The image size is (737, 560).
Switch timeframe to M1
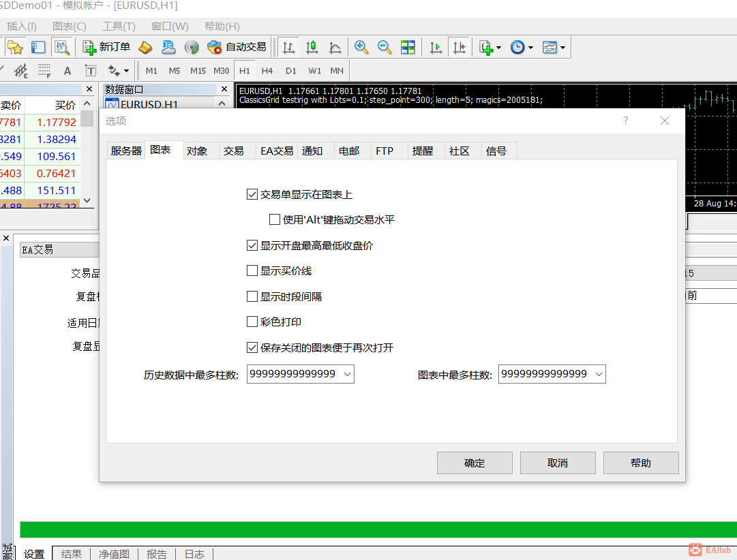coord(151,71)
